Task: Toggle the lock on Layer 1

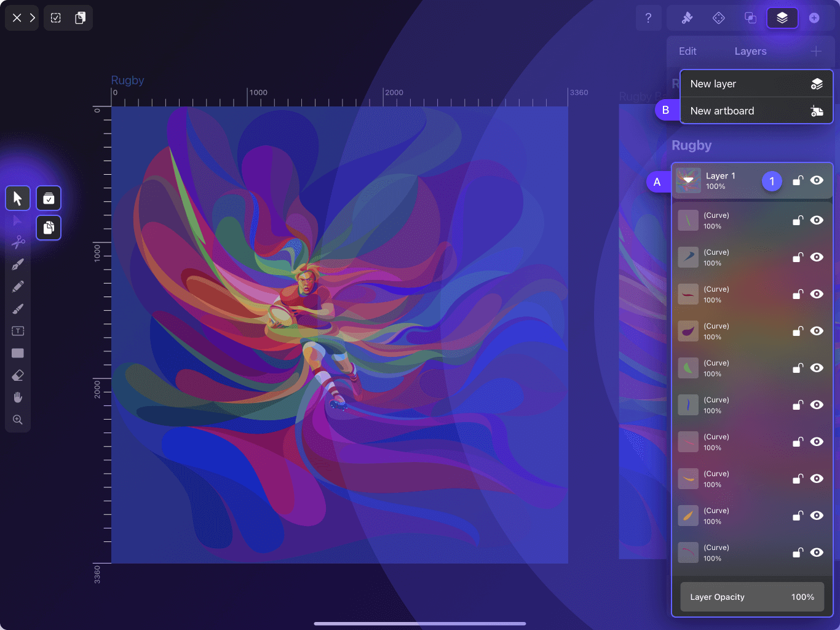Action: pyautogui.click(x=798, y=180)
